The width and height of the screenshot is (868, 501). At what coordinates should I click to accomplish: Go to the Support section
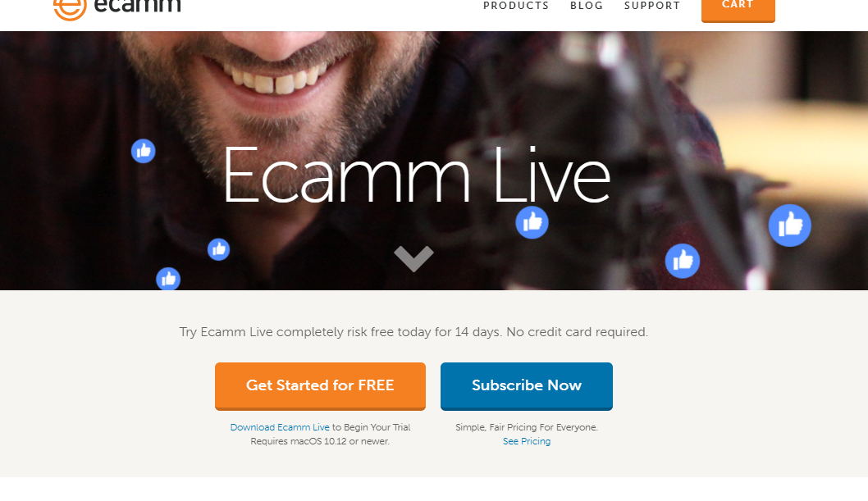tap(652, 6)
